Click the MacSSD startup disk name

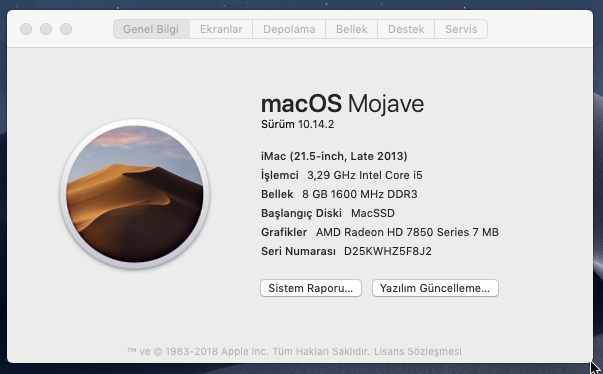click(373, 213)
